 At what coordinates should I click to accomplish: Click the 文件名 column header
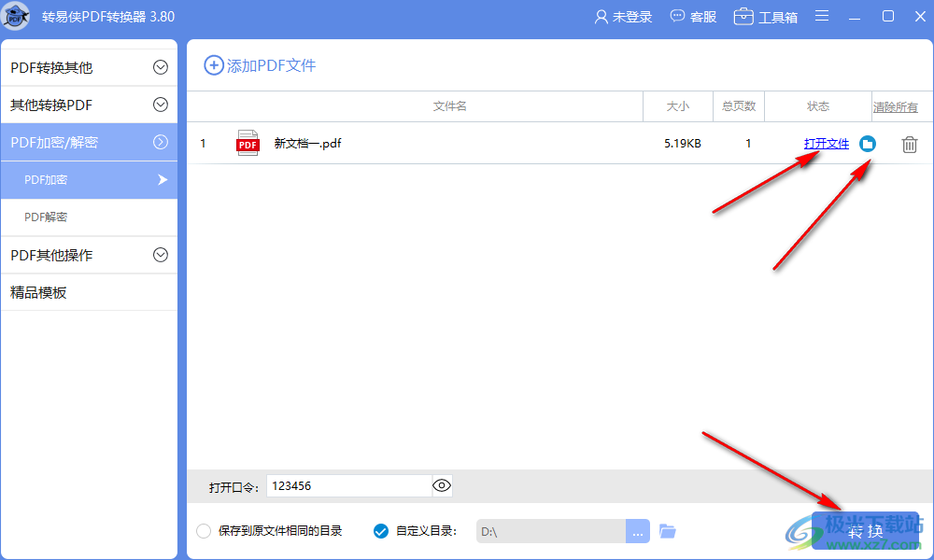[x=450, y=105]
